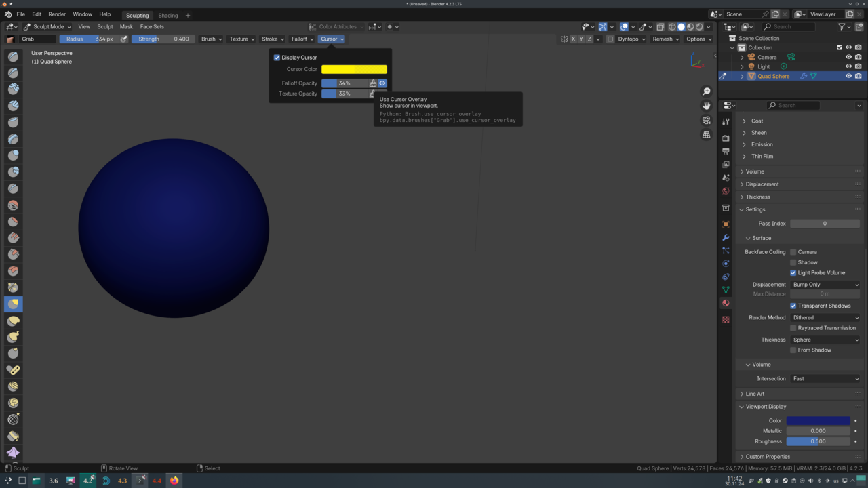Screen dimensions: 868x488
Task: Click Firefox icon in the taskbar
Action: click(174, 481)
